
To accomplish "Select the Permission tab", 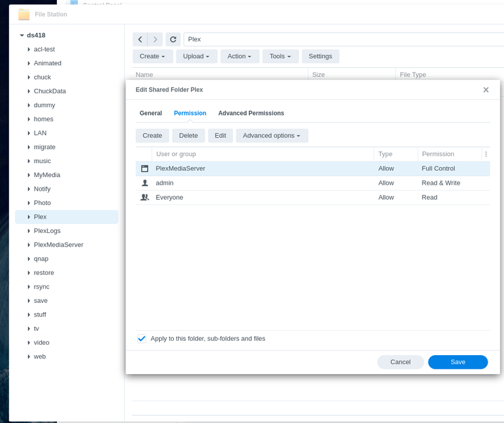I will pos(190,113).
